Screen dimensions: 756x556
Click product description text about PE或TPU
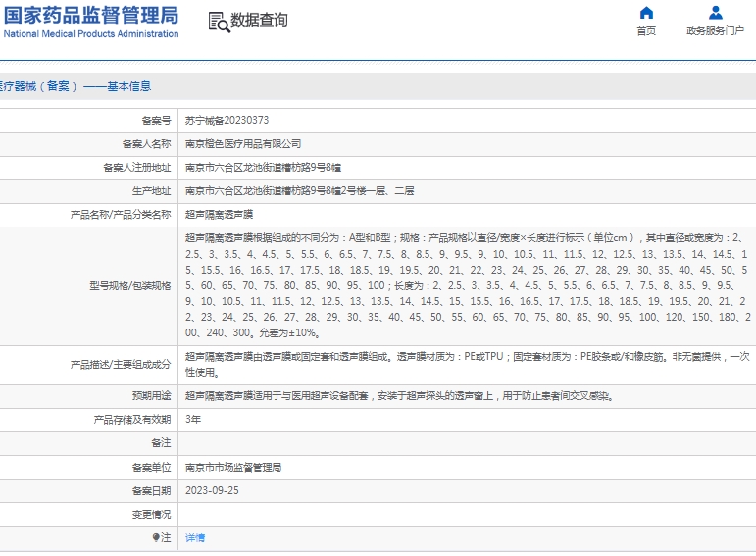[x=467, y=364]
